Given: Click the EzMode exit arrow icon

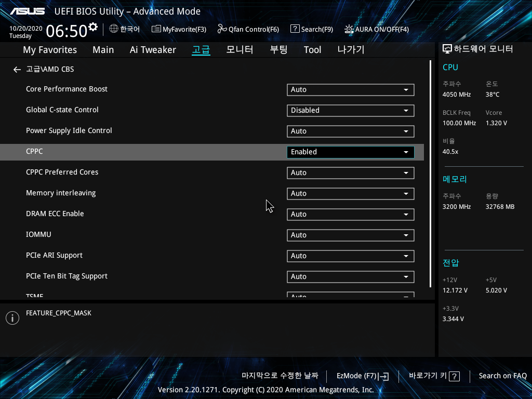Looking at the screenshot, I should click(384, 376).
